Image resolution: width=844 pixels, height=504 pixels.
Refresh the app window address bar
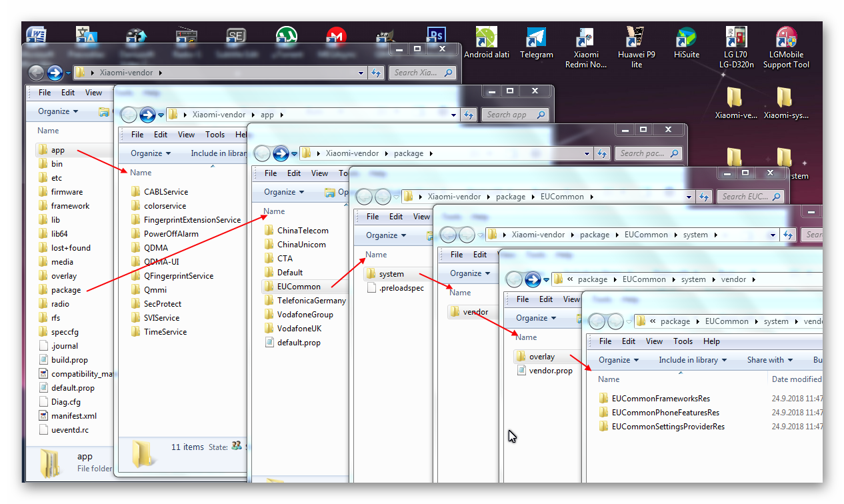point(469,115)
